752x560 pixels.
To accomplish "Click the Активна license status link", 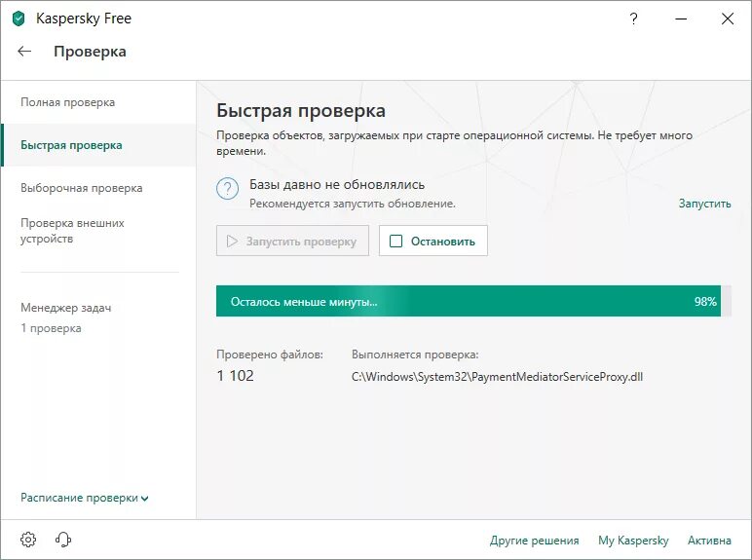I will [x=709, y=541].
